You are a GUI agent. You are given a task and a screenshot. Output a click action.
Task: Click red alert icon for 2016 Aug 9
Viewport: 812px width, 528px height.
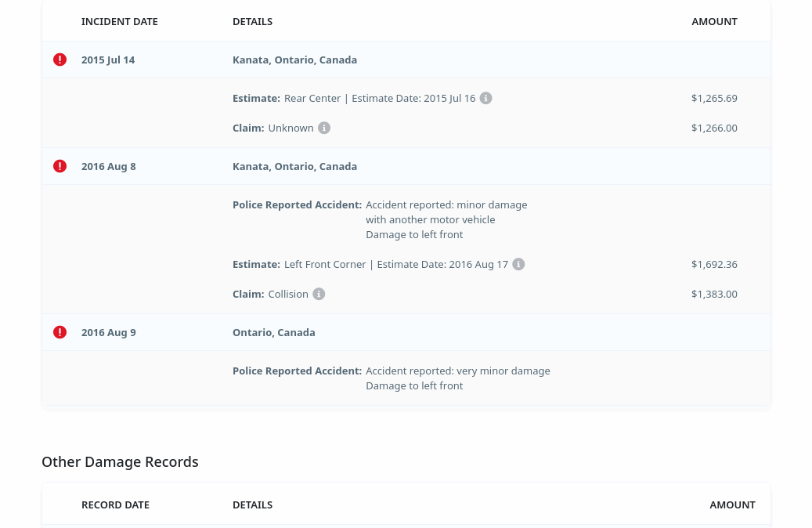[60, 332]
